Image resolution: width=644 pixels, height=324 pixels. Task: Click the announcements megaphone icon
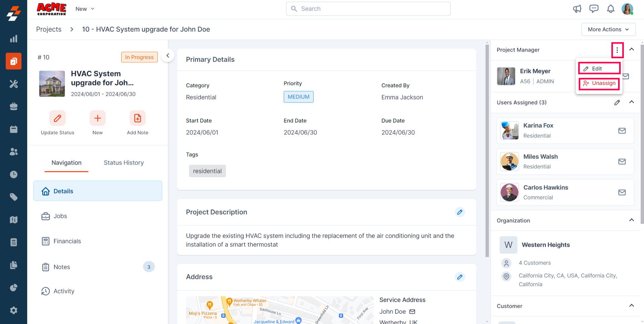point(577,9)
